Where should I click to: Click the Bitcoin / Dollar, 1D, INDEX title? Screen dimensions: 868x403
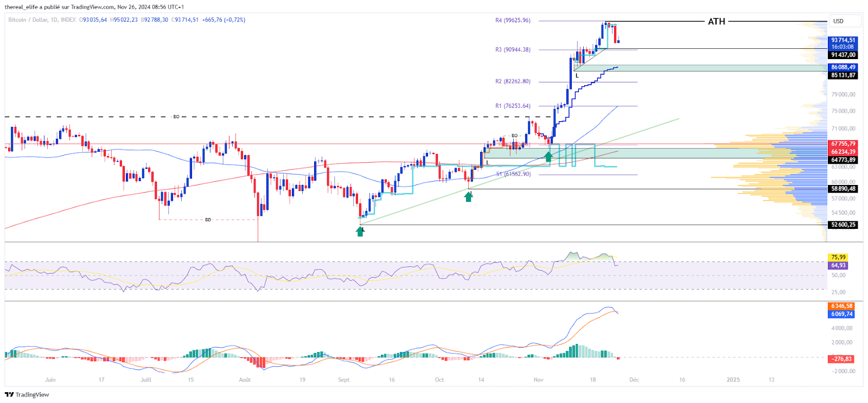42,20
